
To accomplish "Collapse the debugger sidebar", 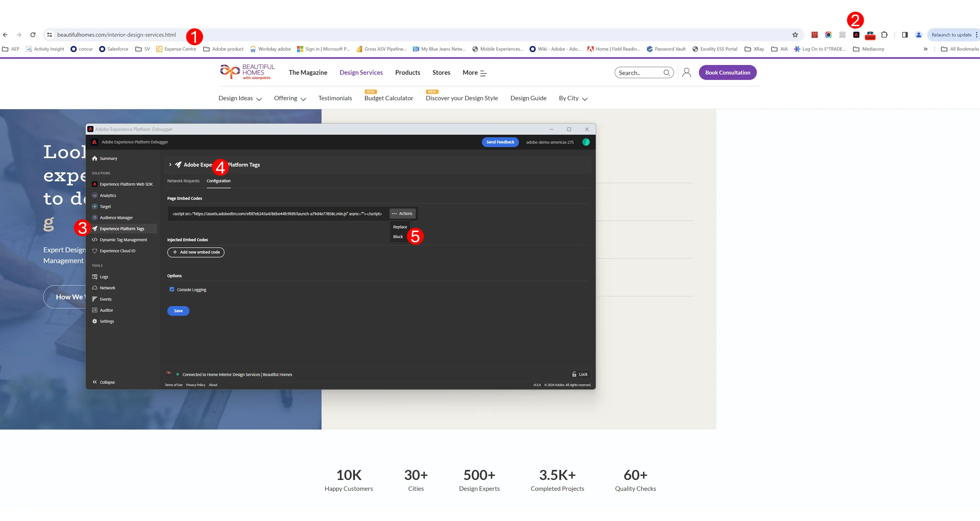I will [103, 382].
